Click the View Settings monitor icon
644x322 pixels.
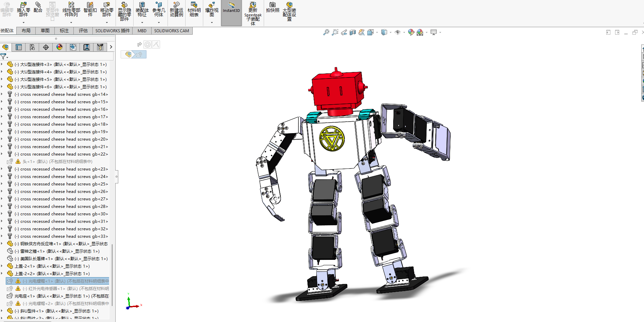click(434, 32)
